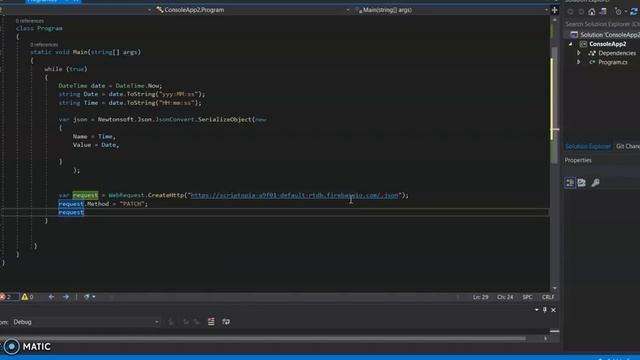This screenshot has width=640, height=360.
Task: Click the Solution Explorer Back icon
Action: click(x=570, y=12)
